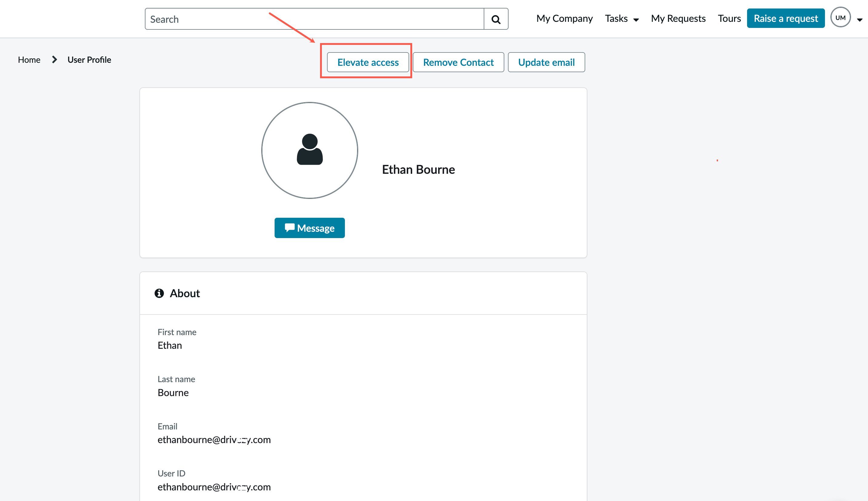This screenshot has width=868, height=501.
Task: Click the Last name value Bourne
Action: pos(173,392)
